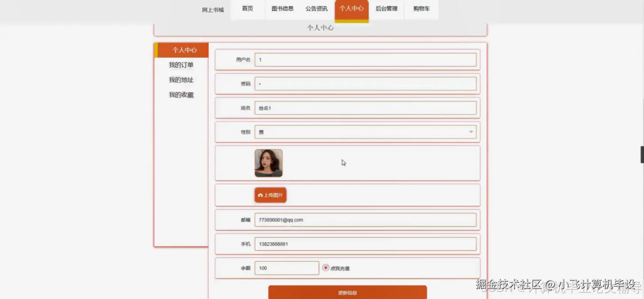
Task: Click the upload cloud icon on 上传图片 button
Action: tap(260, 195)
